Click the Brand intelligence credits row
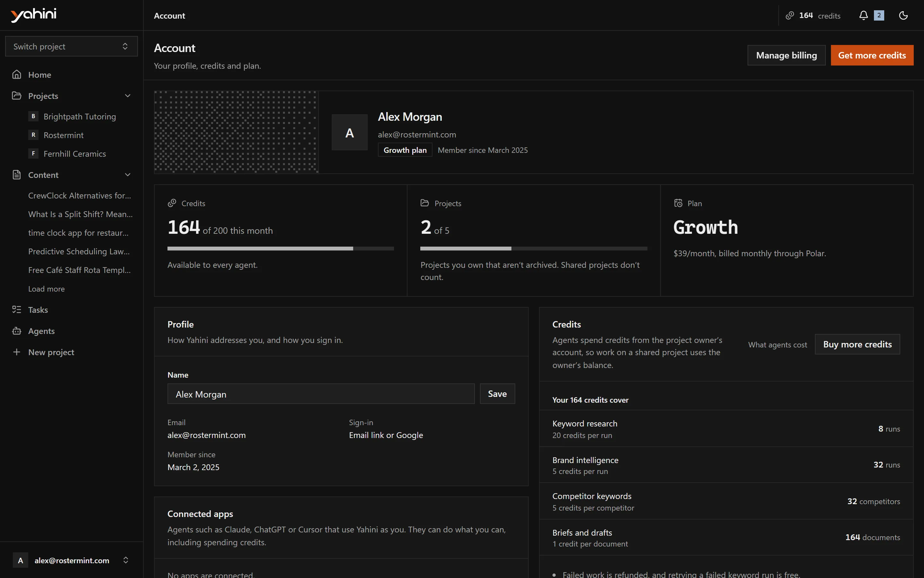The image size is (924, 578). pyautogui.click(x=726, y=465)
